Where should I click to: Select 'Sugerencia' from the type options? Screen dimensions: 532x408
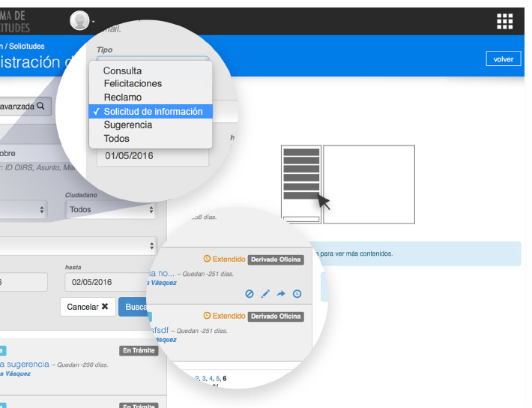pyautogui.click(x=128, y=125)
